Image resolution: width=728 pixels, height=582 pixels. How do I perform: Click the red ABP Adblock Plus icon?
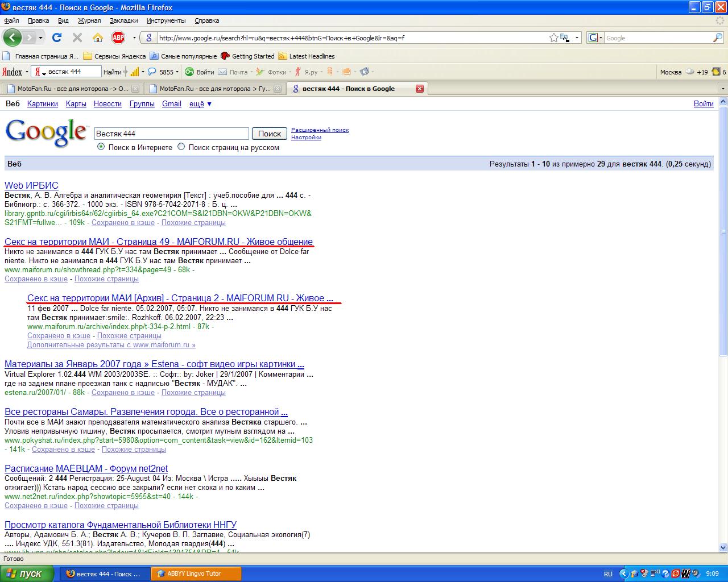pyautogui.click(x=118, y=38)
